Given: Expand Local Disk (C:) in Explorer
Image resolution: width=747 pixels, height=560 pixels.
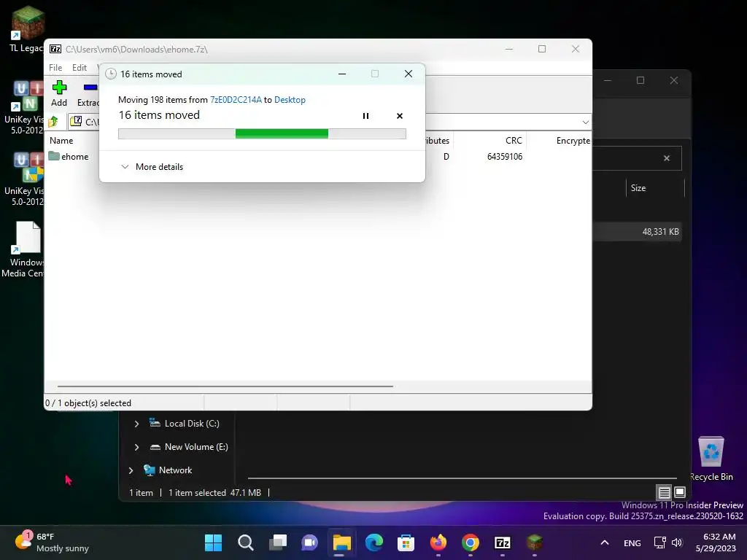Looking at the screenshot, I should tap(136, 424).
